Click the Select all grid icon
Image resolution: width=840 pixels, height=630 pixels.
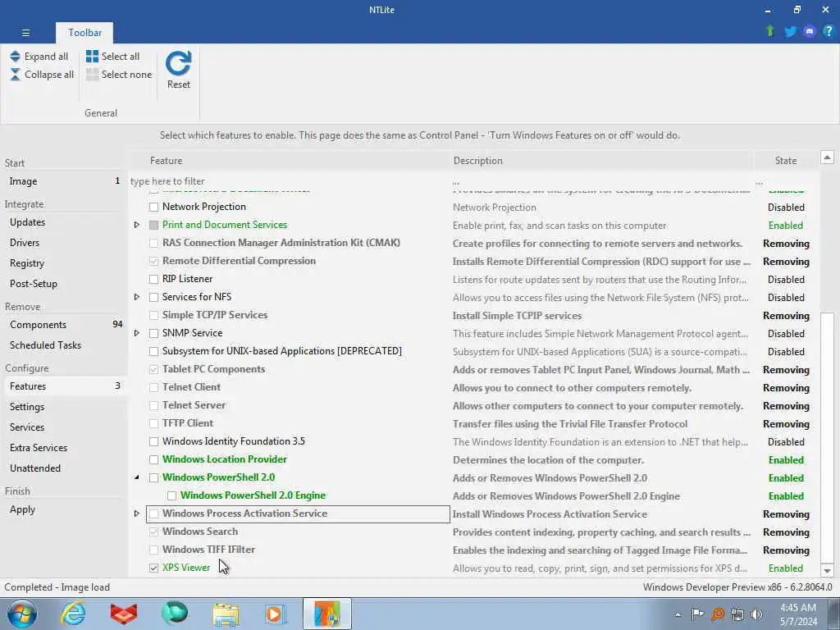[x=92, y=57]
